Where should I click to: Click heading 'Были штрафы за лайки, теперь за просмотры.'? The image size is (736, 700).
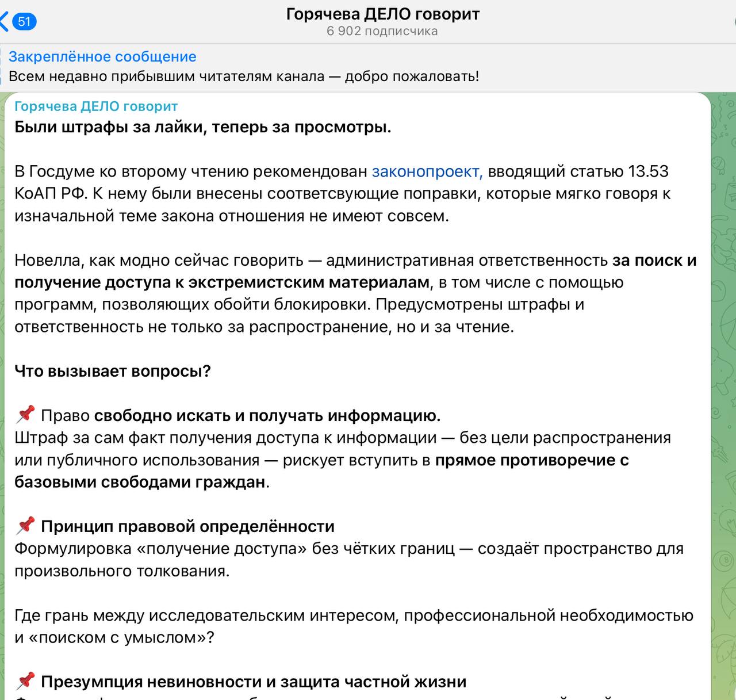coord(203,127)
